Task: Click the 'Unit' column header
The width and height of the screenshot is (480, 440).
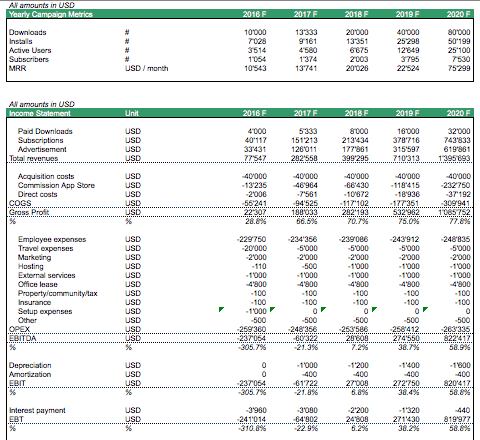Action: tap(132, 113)
